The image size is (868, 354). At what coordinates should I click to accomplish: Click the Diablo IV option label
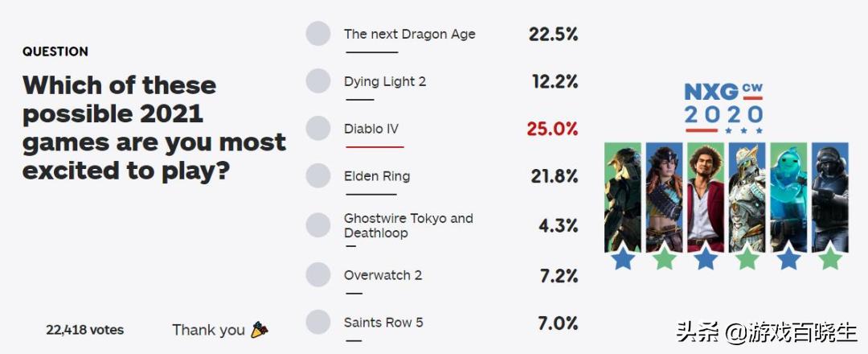click(371, 129)
